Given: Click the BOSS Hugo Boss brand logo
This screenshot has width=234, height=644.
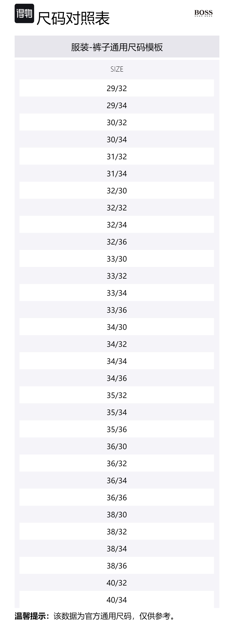Looking at the screenshot, I should pyautogui.click(x=203, y=13).
